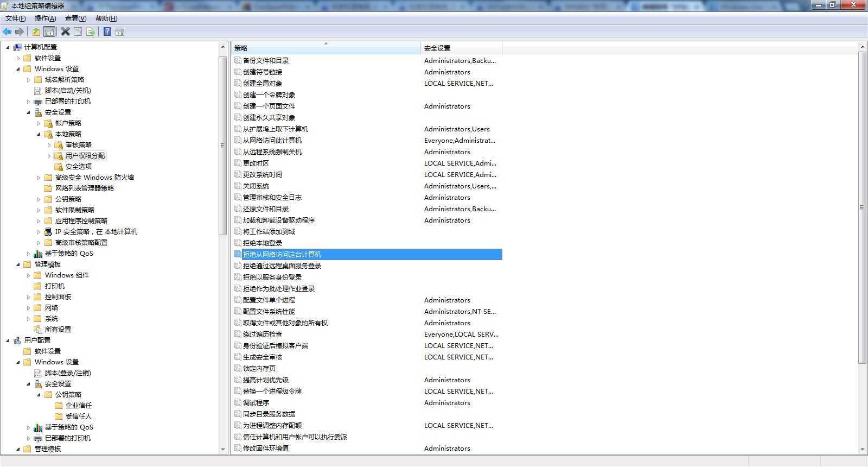Select the 受信任人 tree item
Image resolution: width=868 pixels, height=467 pixels.
coord(79,416)
